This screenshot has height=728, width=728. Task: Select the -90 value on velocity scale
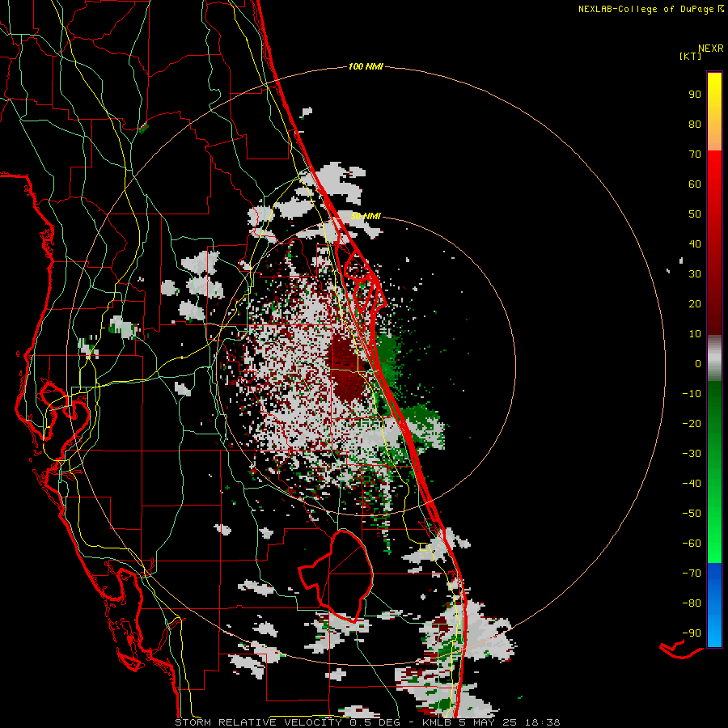click(x=692, y=633)
